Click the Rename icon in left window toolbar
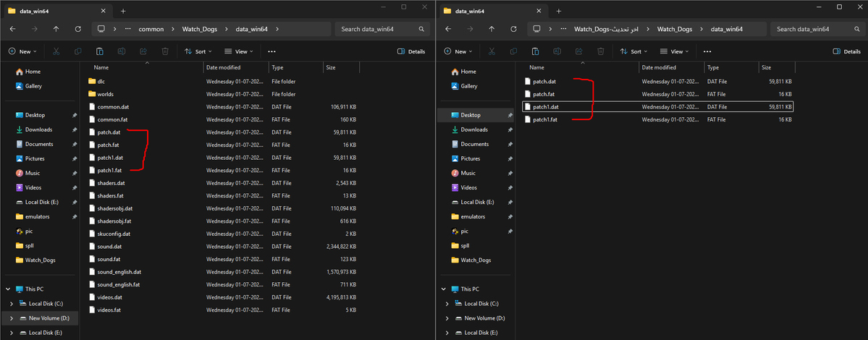This screenshot has height=340, width=868. coord(121,51)
